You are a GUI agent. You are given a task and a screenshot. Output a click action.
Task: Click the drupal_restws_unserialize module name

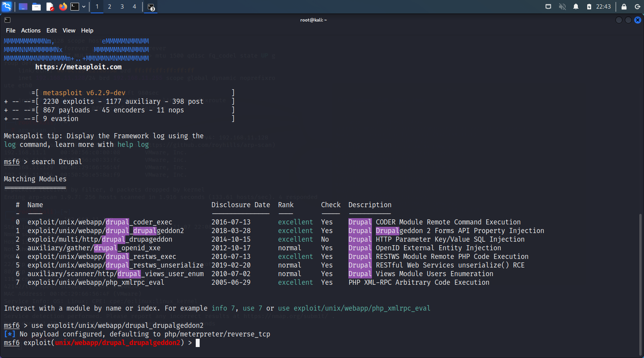point(115,265)
